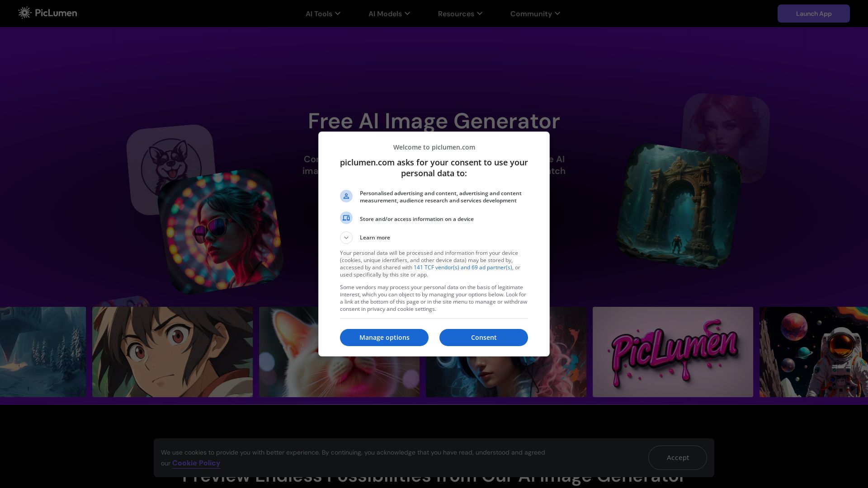Open the AI Models dropdown menu
This screenshot has height=488, width=868.
point(389,14)
